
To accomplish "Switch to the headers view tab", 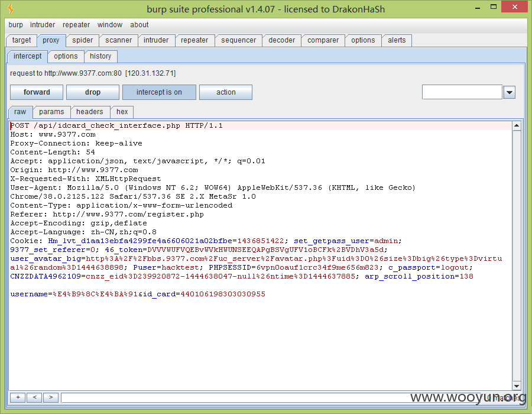I will 90,112.
